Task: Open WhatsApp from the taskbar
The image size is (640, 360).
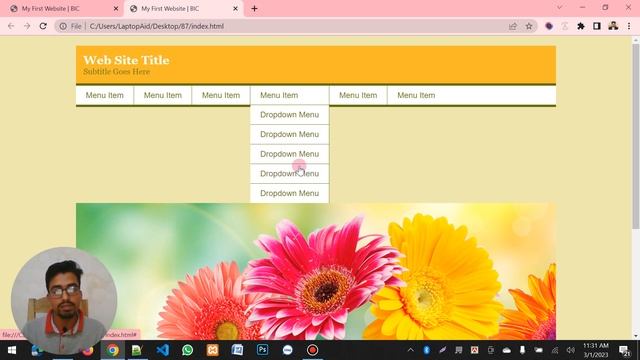Action: [187, 350]
